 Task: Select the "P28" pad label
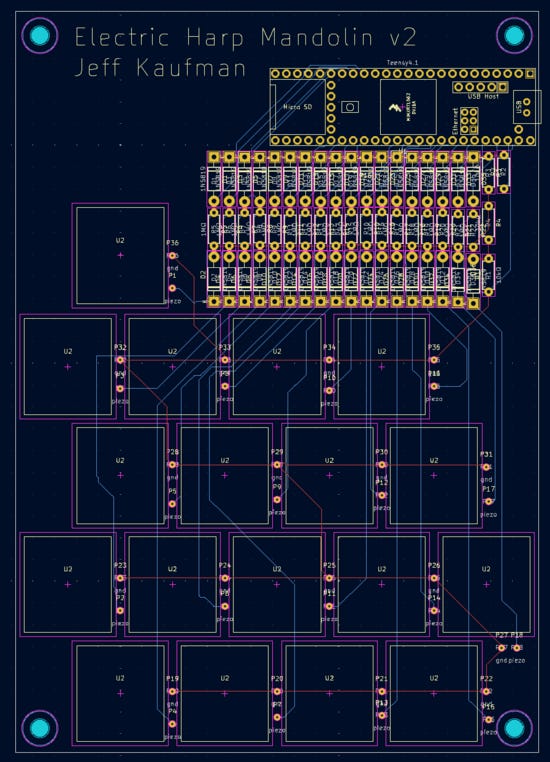(x=172, y=451)
